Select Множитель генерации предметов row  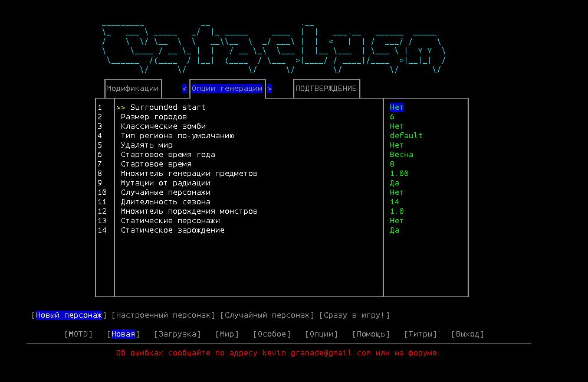[189, 174]
